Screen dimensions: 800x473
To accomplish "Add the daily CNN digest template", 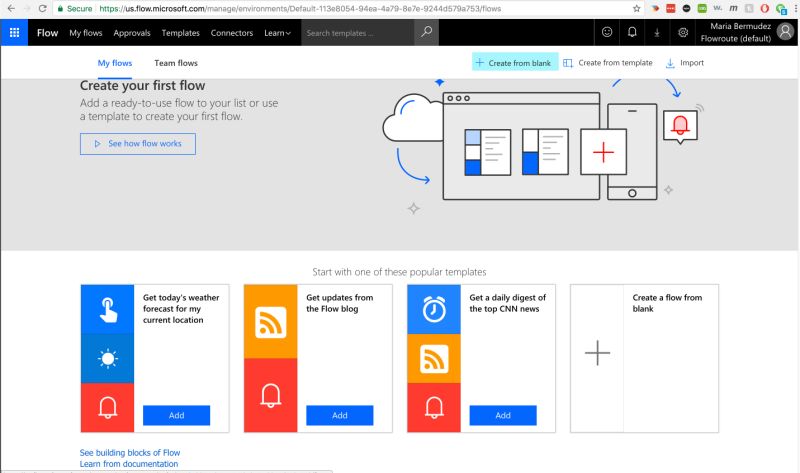I will coord(503,415).
